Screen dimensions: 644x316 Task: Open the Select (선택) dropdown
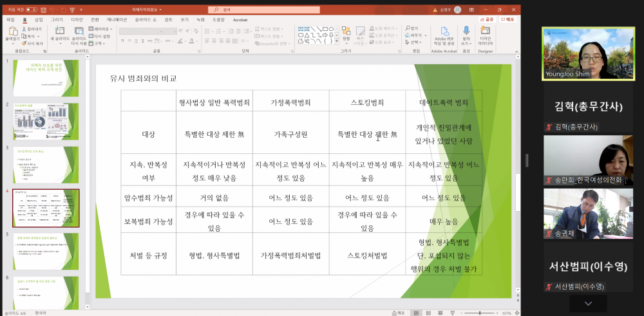coord(412,43)
